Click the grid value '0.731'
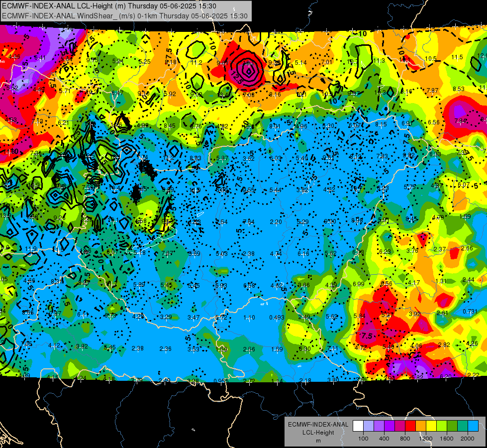Image resolution: width=487 pixels, height=448 pixels. (x=470, y=312)
